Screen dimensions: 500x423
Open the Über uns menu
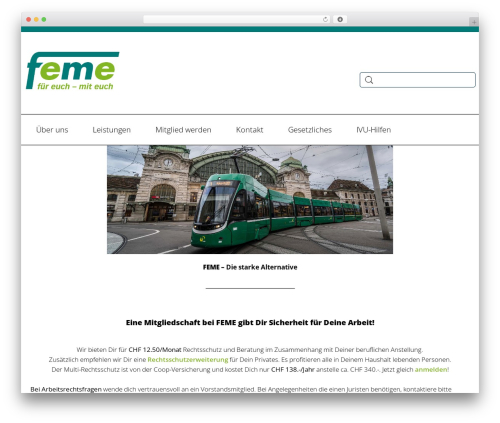pos(52,130)
